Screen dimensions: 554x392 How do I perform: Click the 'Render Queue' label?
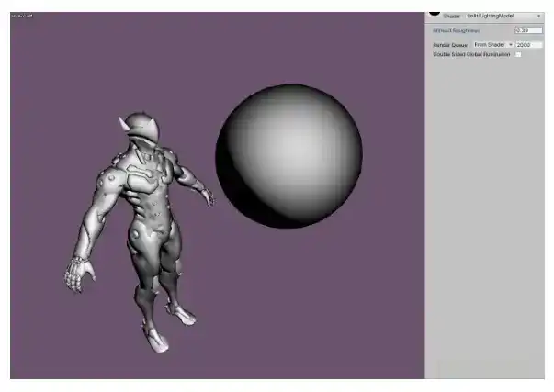tap(450, 45)
